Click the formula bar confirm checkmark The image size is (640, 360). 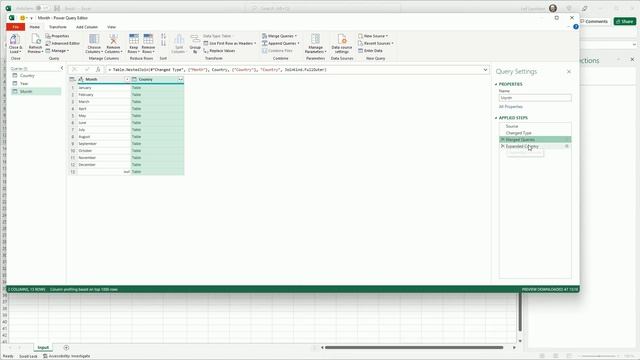click(87, 70)
